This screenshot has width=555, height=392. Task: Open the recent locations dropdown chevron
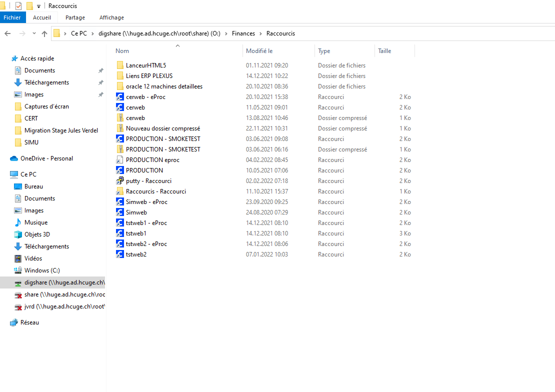34,33
